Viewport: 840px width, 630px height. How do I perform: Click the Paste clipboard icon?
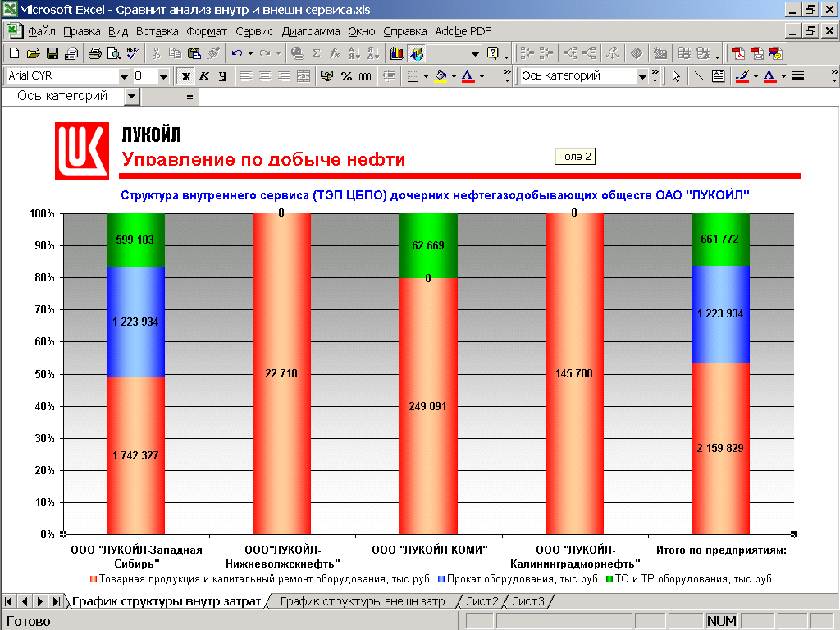pyautogui.click(x=194, y=53)
